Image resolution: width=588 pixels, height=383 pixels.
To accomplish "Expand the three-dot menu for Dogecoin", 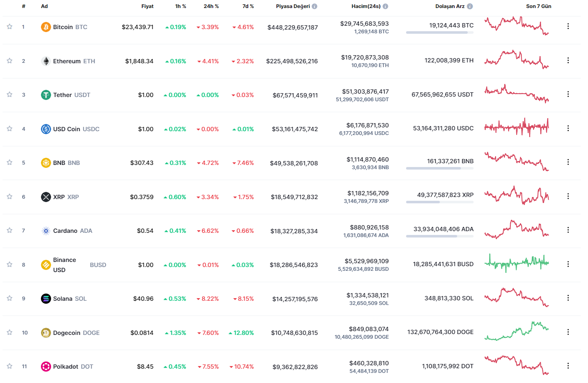I will pos(568,332).
